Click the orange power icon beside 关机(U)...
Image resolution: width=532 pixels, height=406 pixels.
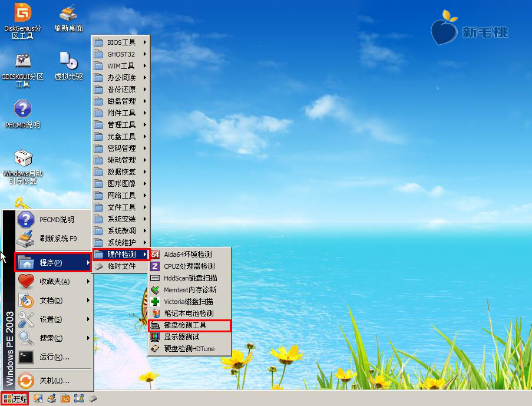click(26, 381)
